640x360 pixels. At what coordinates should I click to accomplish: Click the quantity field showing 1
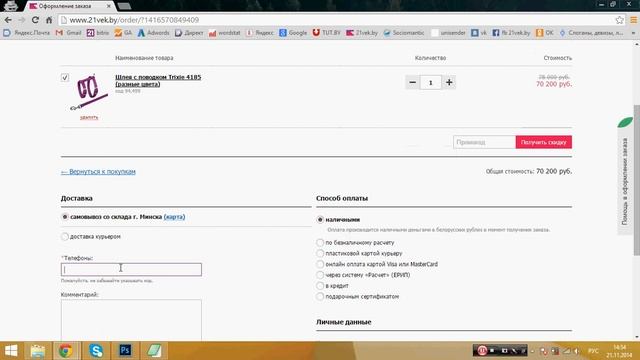(431, 82)
